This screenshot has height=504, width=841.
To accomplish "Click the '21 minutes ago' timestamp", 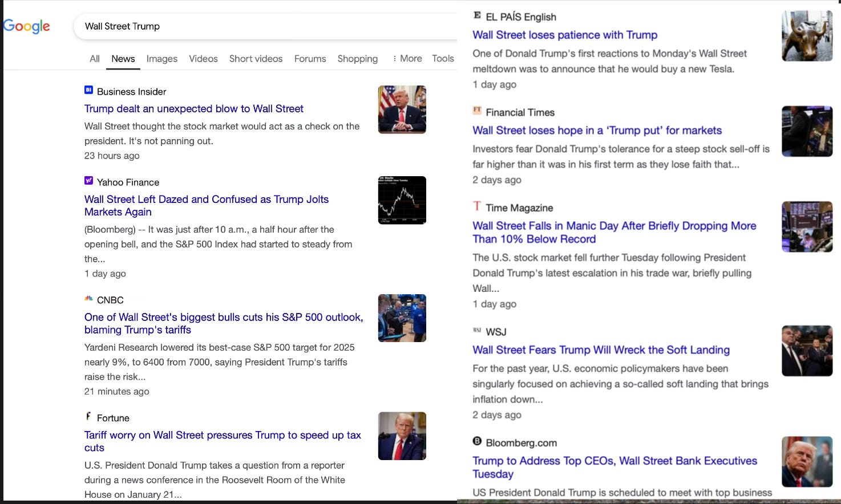I will 117,391.
